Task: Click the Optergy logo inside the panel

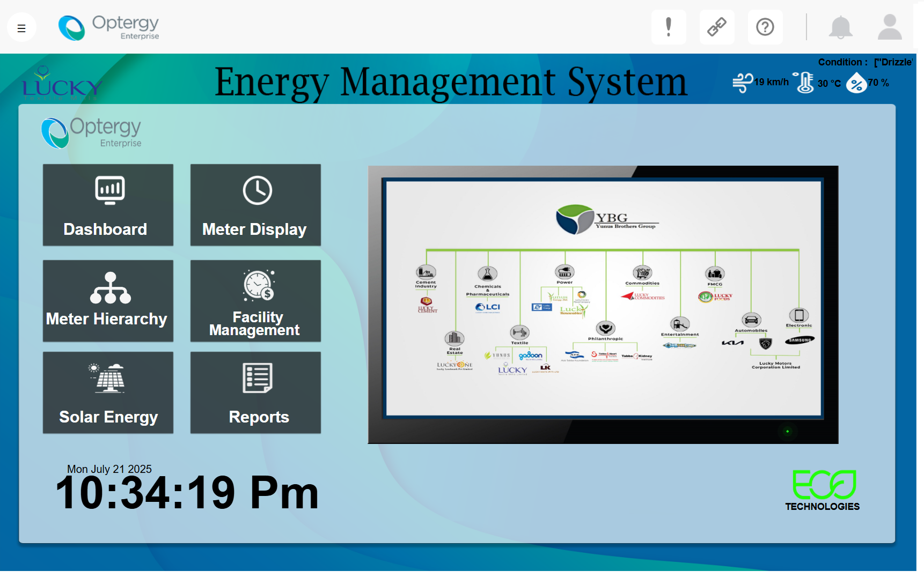Action: 92,132
